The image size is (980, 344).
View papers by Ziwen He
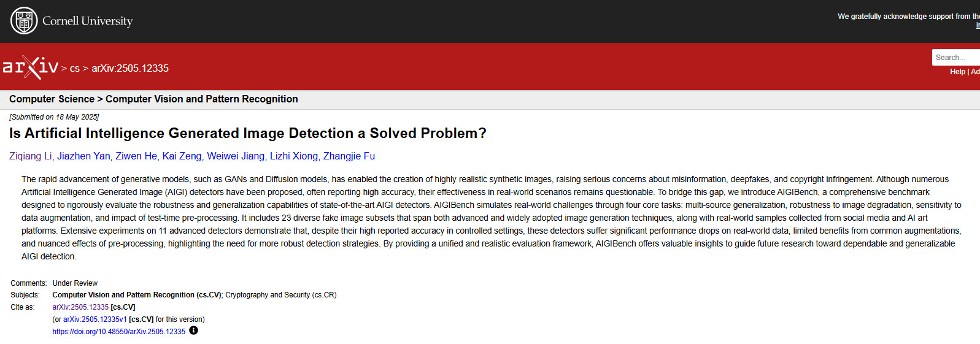point(136,156)
